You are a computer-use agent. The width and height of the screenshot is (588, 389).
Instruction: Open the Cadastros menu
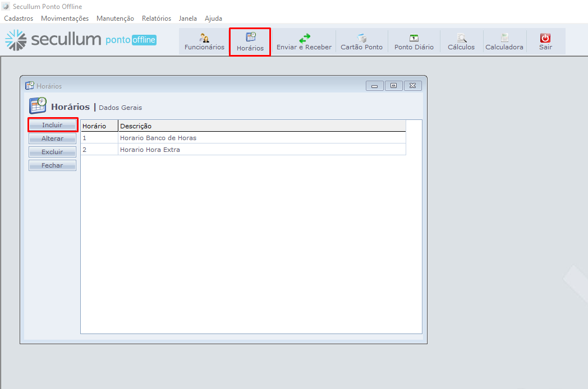pyautogui.click(x=19, y=18)
